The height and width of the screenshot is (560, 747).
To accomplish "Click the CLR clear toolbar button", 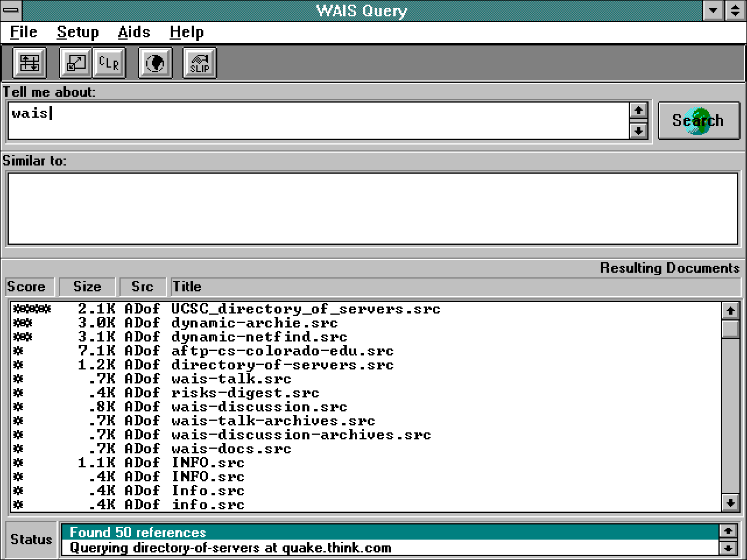I will coord(109,63).
